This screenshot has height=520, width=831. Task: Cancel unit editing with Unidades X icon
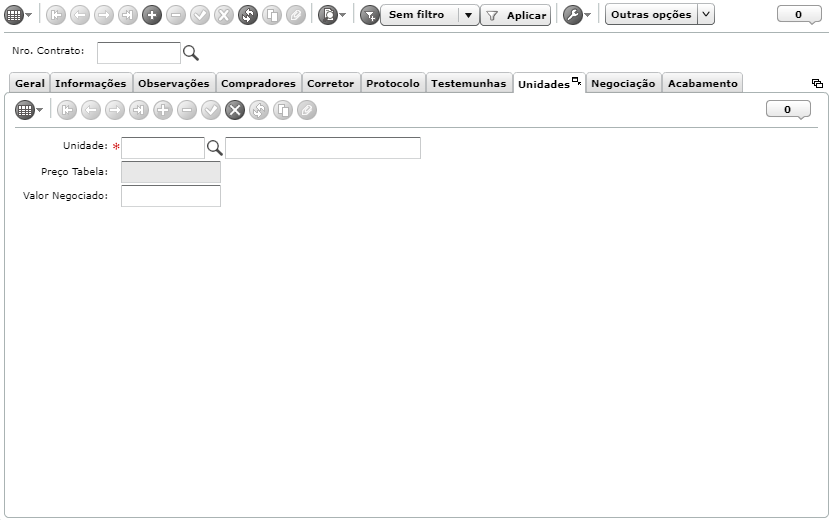(x=235, y=110)
